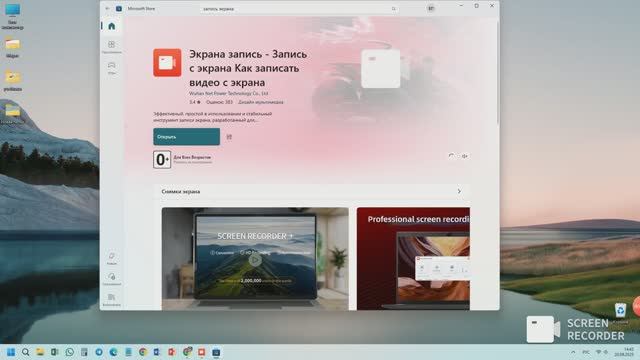Click the РУС language indicator in tray
Viewport: 640px width, 360px height.
pyautogui.click(x=586, y=352)
